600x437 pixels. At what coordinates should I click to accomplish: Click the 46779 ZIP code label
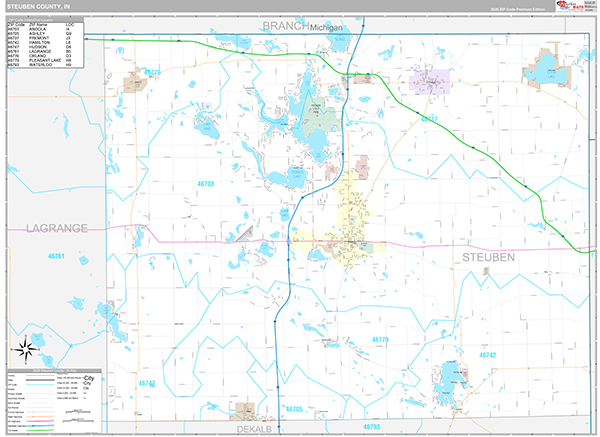(x=380, y=339)
